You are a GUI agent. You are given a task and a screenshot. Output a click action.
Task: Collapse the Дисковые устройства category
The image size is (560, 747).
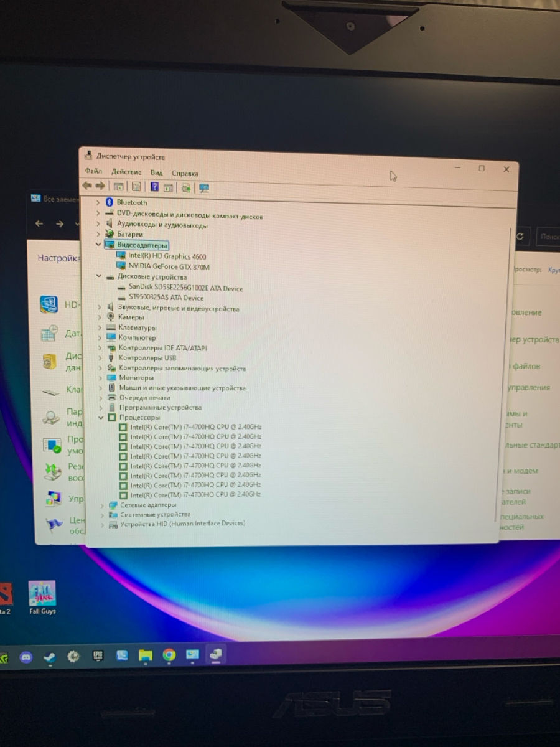pos(98,276)
